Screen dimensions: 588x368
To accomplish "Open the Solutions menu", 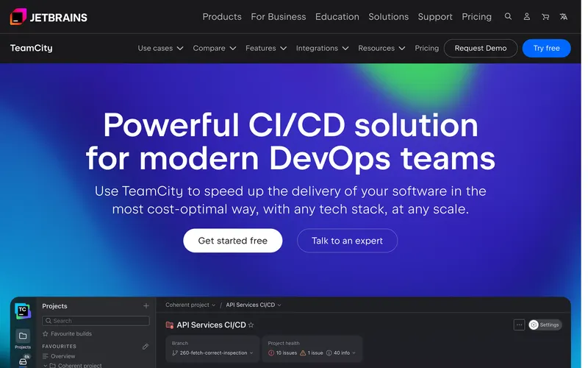I will pos(389,16).
